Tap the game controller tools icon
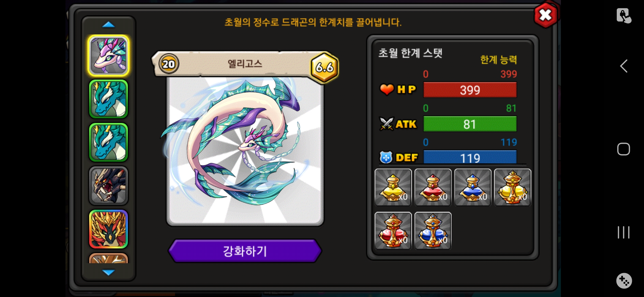644x297 pixels. [x=624, y=281]
